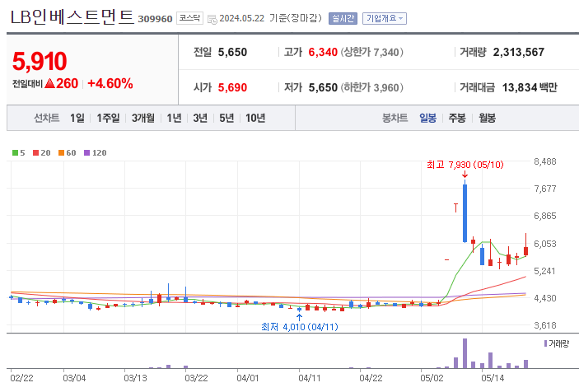
Task: Click the 8,488 price axis label
Action: coord(545,161)
